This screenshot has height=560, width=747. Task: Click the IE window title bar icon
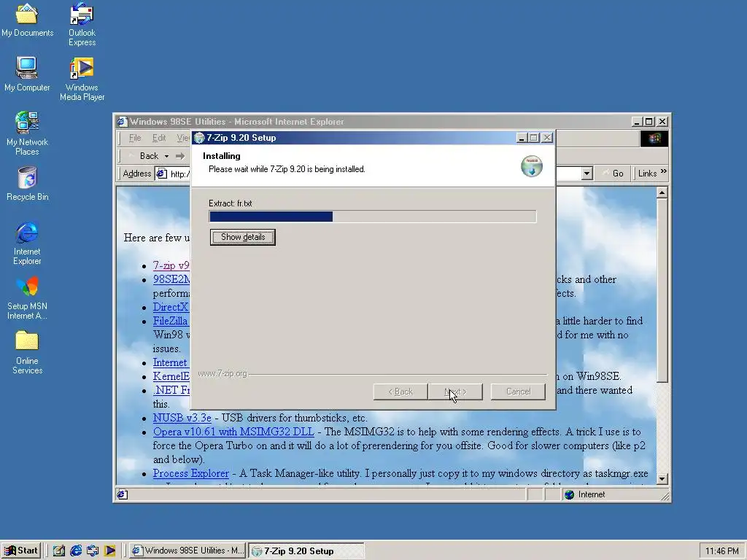tap(123, 122)
